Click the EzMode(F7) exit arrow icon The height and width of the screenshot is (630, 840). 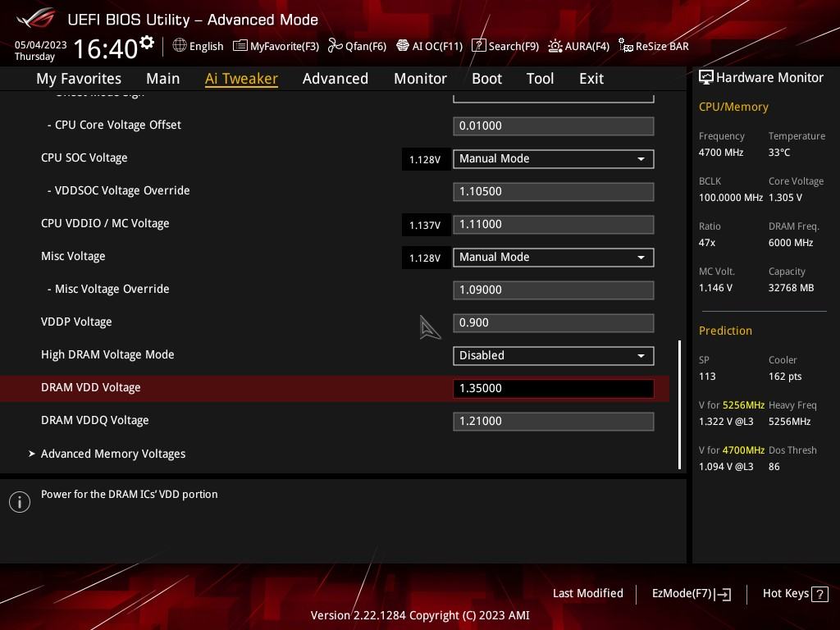point(723,594)
